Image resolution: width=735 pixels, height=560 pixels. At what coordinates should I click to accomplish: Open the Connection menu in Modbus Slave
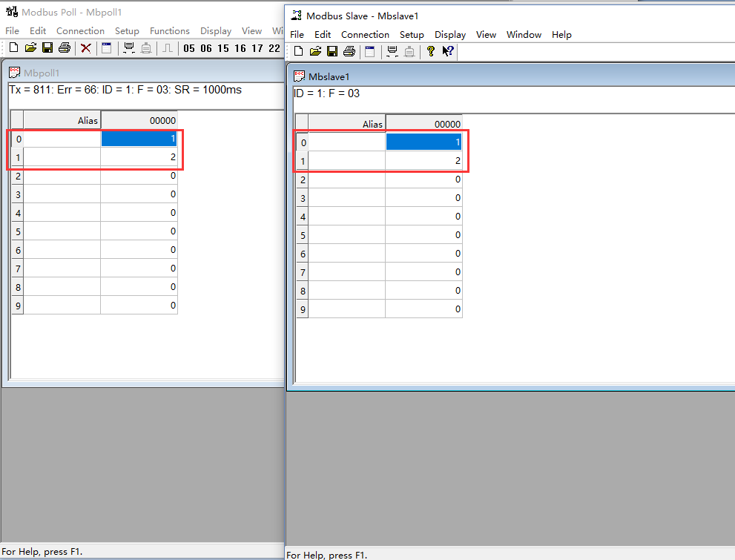(x=365, y=34)
